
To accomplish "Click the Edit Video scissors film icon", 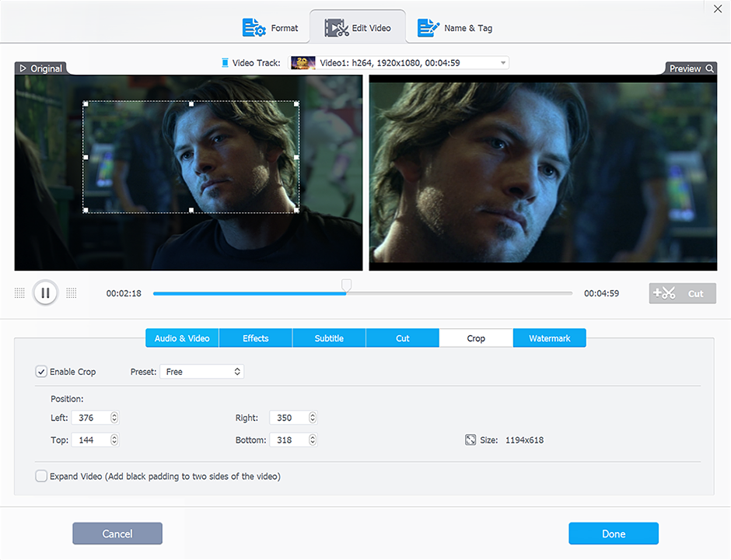I will coord(337,28).
